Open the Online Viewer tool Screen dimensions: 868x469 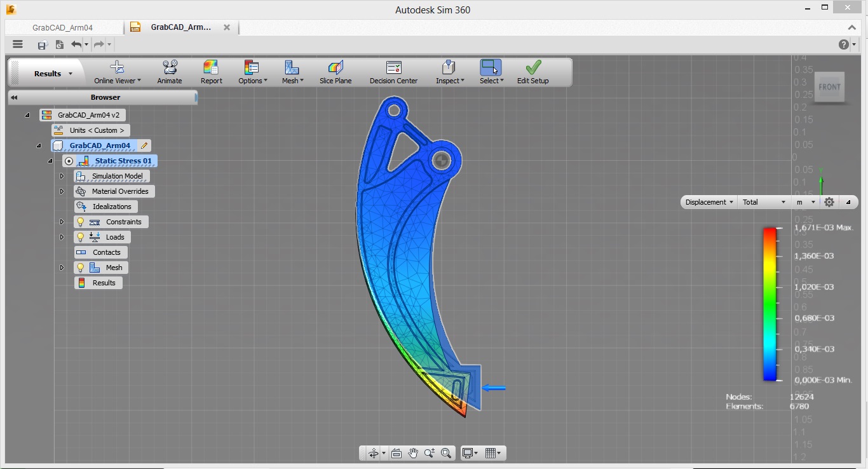pos(118,72)
